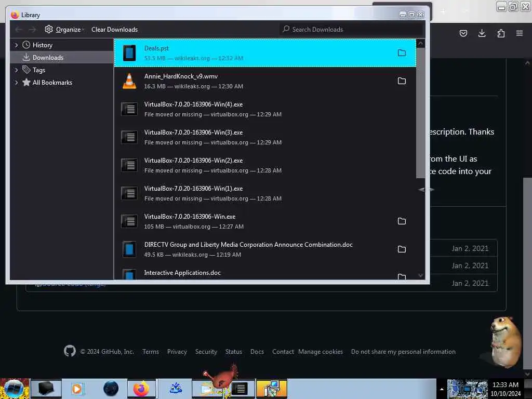
Task: Open Firefox from the taskbar
Action: click(141, 389)
